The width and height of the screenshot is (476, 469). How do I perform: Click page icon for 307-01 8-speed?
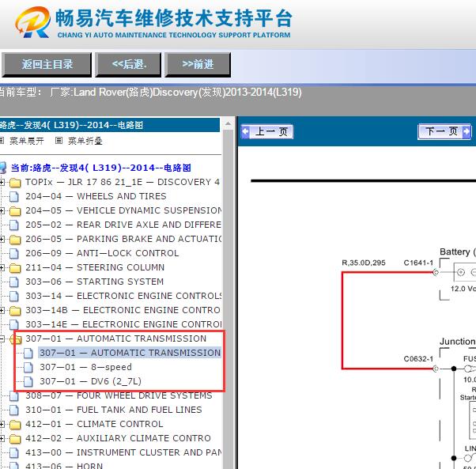pos(28,367)
